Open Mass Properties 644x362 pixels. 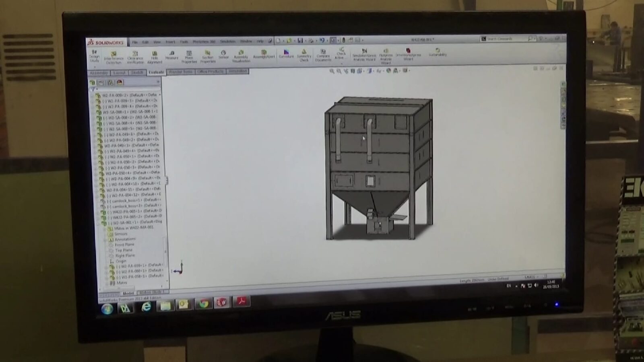coord(189,57)
